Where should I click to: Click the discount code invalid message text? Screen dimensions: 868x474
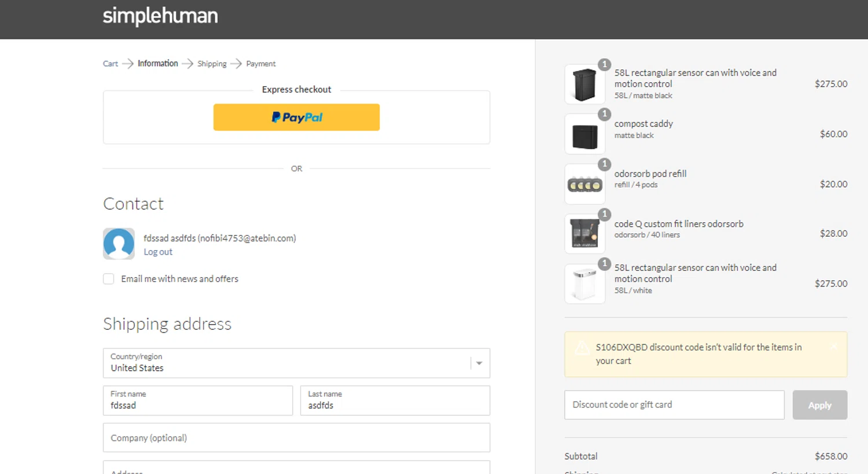(x=698, y=354)
